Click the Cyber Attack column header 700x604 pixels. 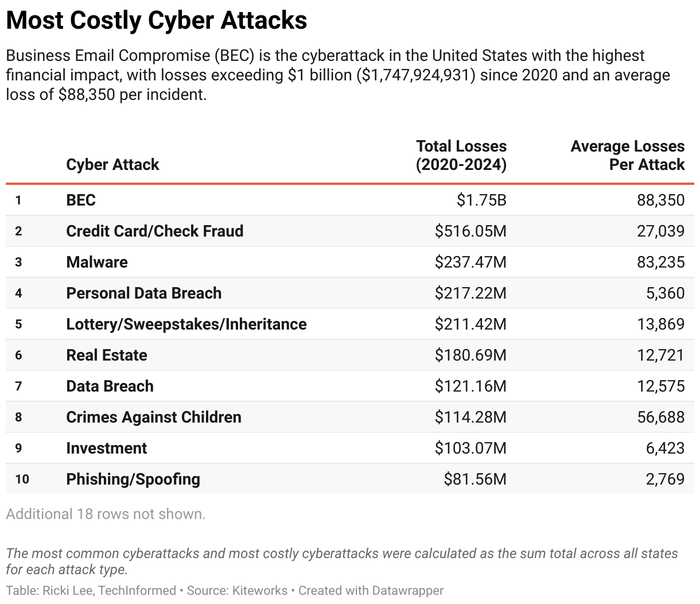(112, 165)
